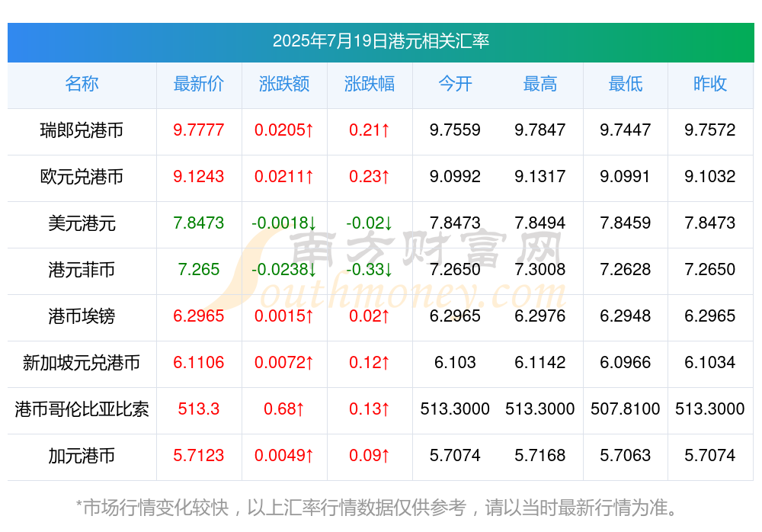
Task: Click high value 6.1142
Action: point(540,362)
